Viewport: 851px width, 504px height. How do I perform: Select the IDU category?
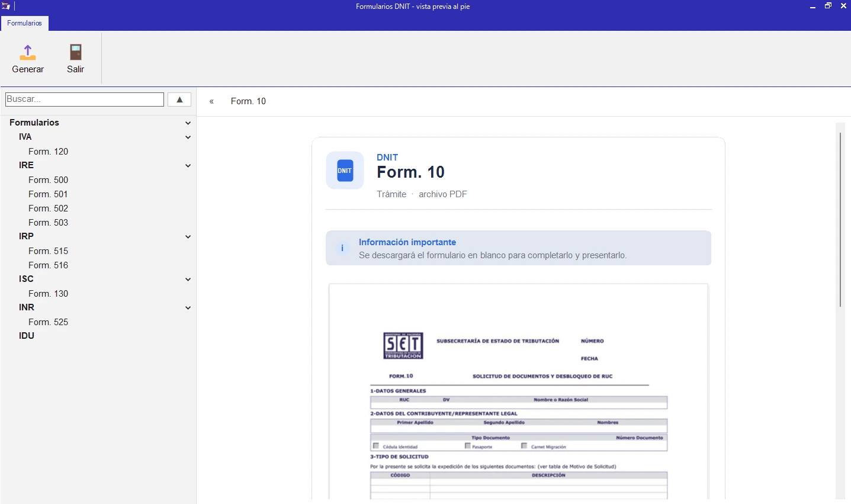coord(27,336)
